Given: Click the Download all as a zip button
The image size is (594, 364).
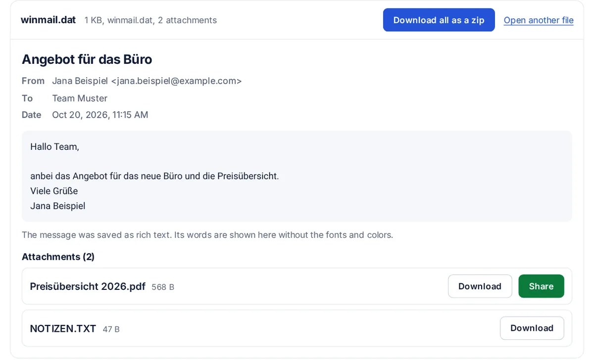Looking at the screenshot, I should 439,20.
